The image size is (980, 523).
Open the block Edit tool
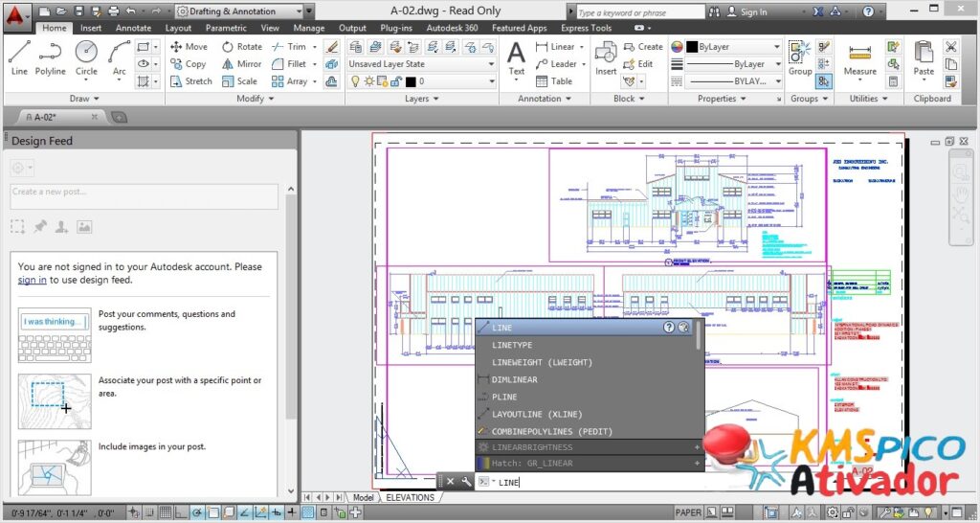[x=638, y=64]
